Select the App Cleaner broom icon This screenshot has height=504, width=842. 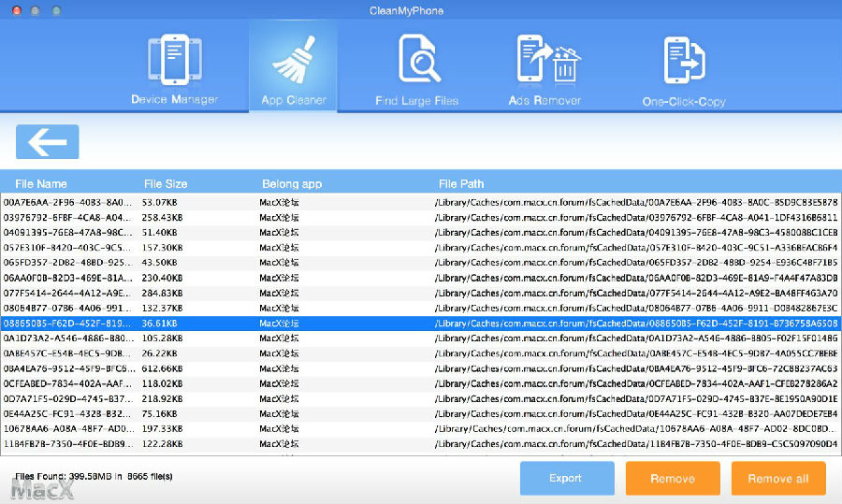click(293, 58)
